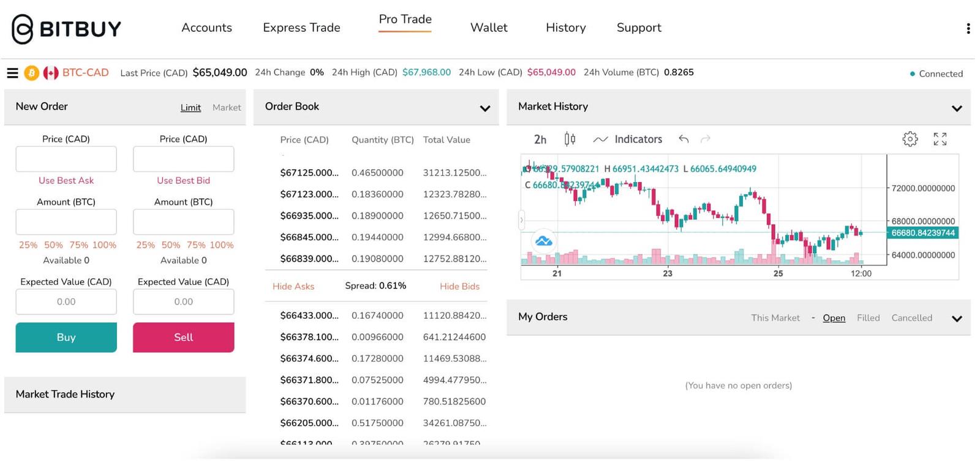Collapse the My Orders panel

[957, 319]
